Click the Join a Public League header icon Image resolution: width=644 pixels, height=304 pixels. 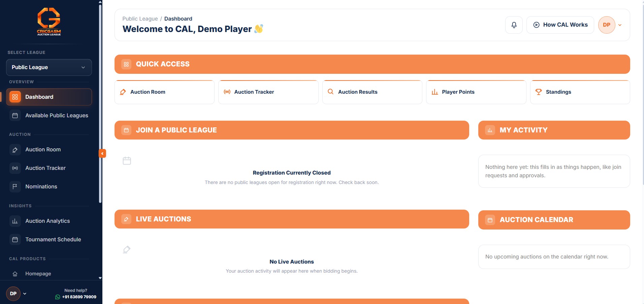tap(126, 130)
